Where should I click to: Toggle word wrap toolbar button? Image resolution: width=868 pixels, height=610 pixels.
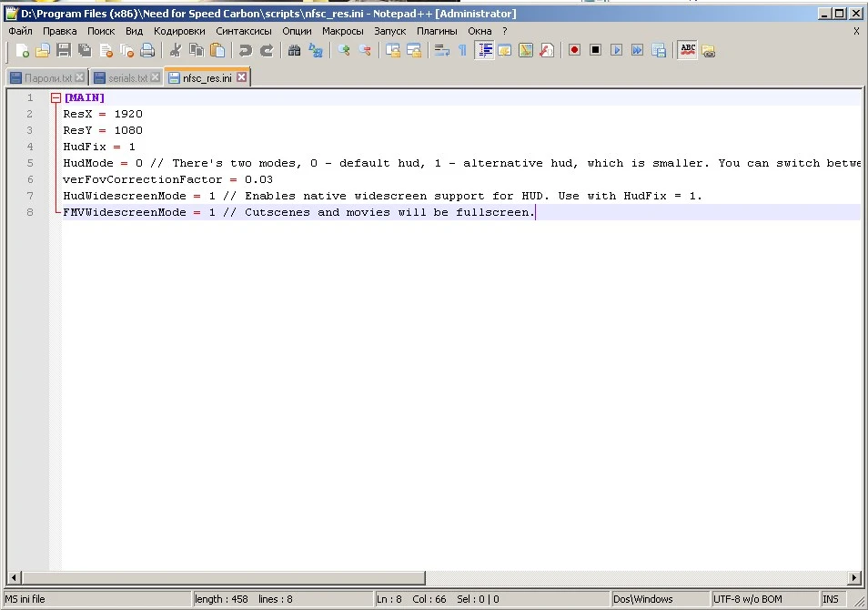pos(442,50)
